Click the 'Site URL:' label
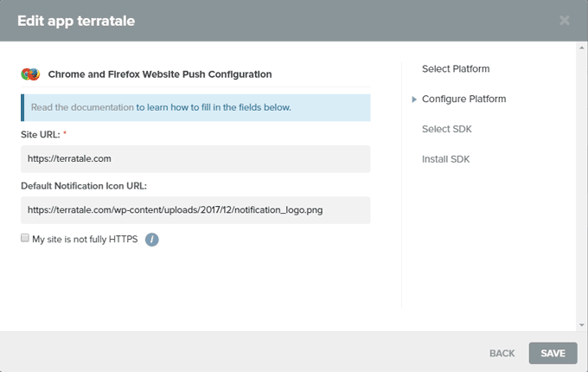The width and height of the screenshot is (588, 372). pos(41,135)
